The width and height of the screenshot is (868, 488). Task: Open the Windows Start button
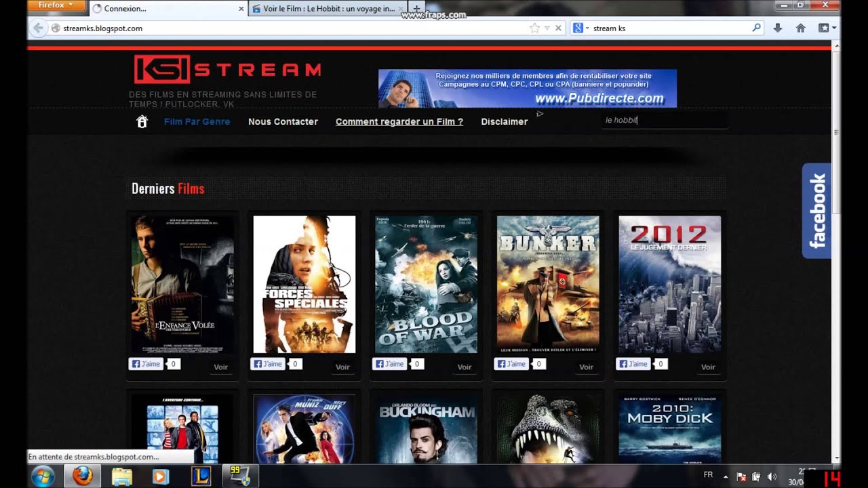point(43,476)
